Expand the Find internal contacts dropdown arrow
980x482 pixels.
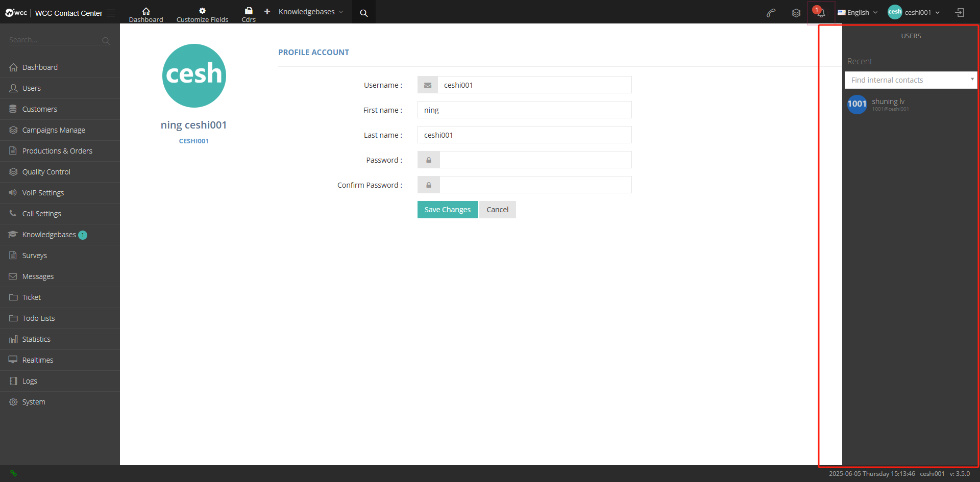[972, 80]
